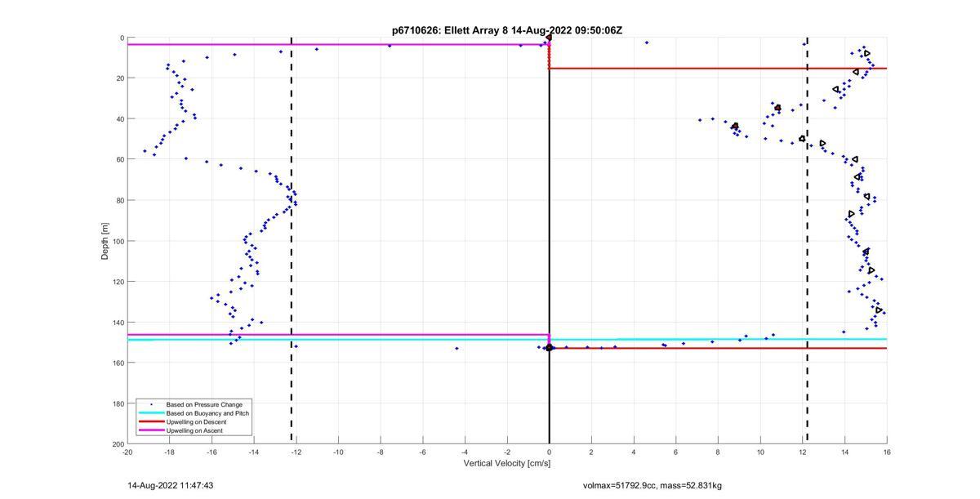Screen dimensions: 980x499
Task: Click the cyan line sample in legend
Action: pyautogui.click(x=151, y=413)
